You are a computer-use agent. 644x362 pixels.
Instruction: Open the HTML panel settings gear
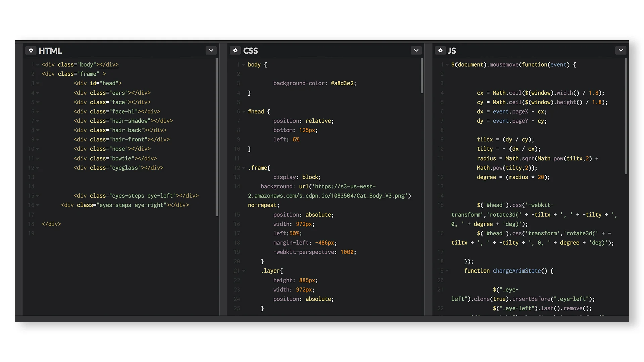pos(31,50)
